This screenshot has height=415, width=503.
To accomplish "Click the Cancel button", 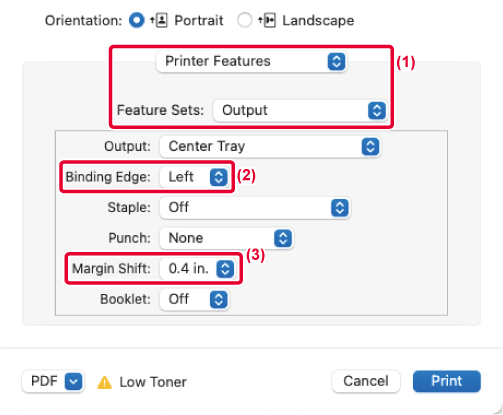I will click(x=366, y=381).
